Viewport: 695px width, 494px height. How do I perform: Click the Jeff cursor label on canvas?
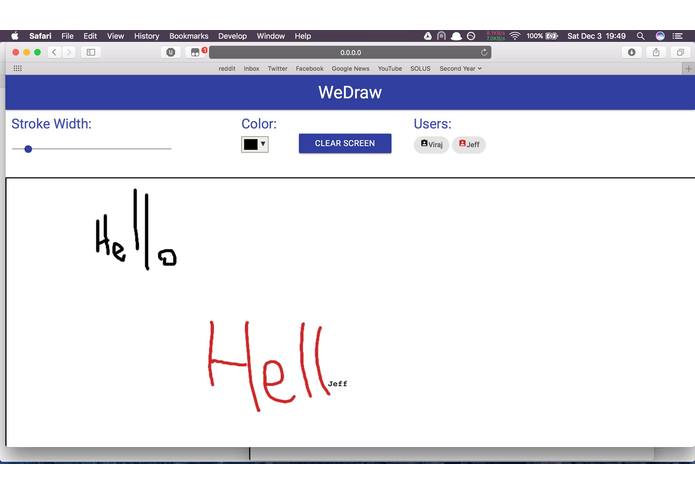[x=337, y=384]
